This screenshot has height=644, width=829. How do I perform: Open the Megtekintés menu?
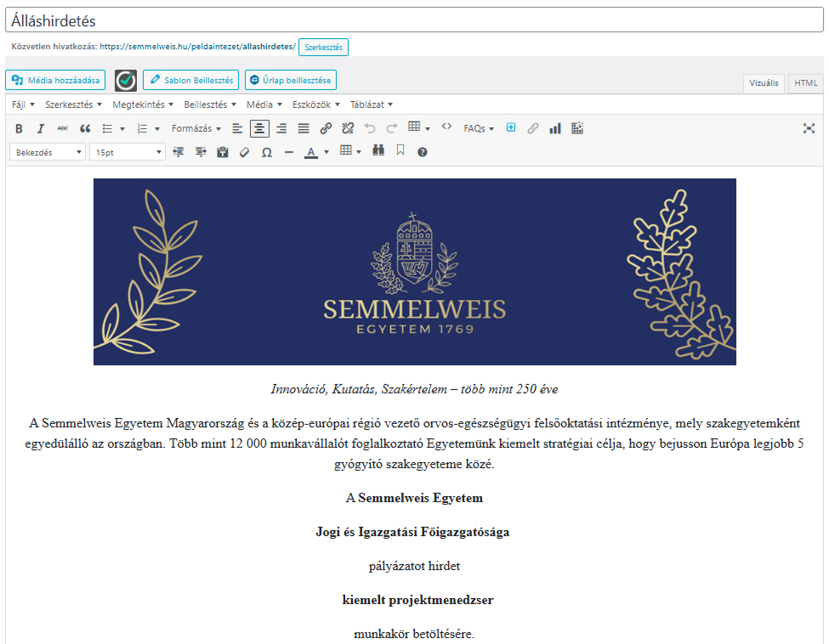[143, 105]
